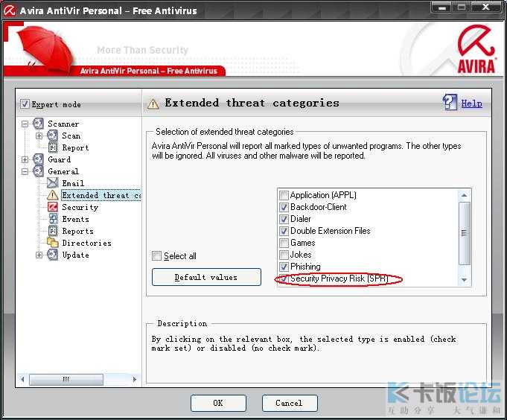The width and height of the screenshot is (507, 420).
Task: Enable the Select all checkbox
Action: click(x=156, y=256)
